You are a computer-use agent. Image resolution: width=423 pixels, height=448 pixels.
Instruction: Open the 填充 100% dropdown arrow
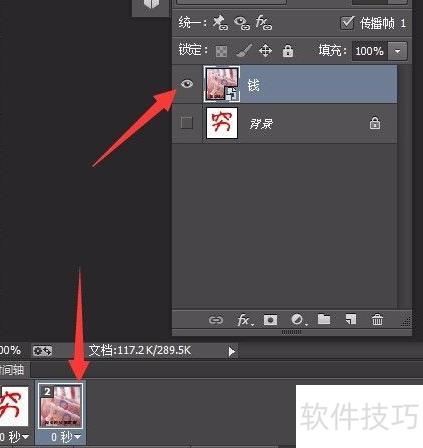397,51
